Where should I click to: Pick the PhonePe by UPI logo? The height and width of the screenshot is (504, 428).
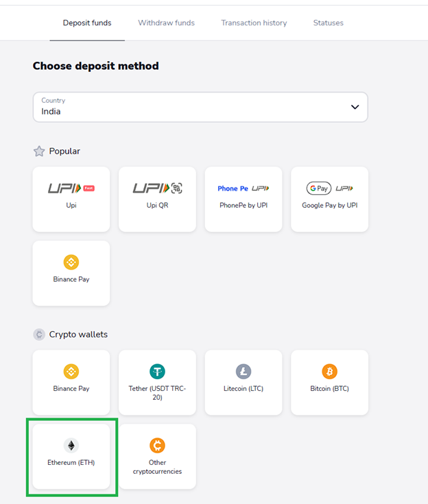tap(243, 189)
